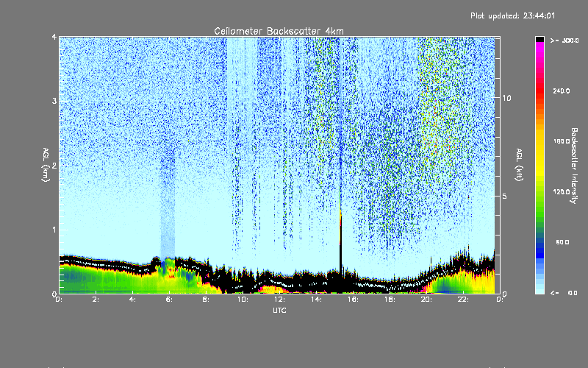
Task: Click the 'Backscatter Intensity' colorbar label
Action: pyautogui.click(x=574, y=166)
